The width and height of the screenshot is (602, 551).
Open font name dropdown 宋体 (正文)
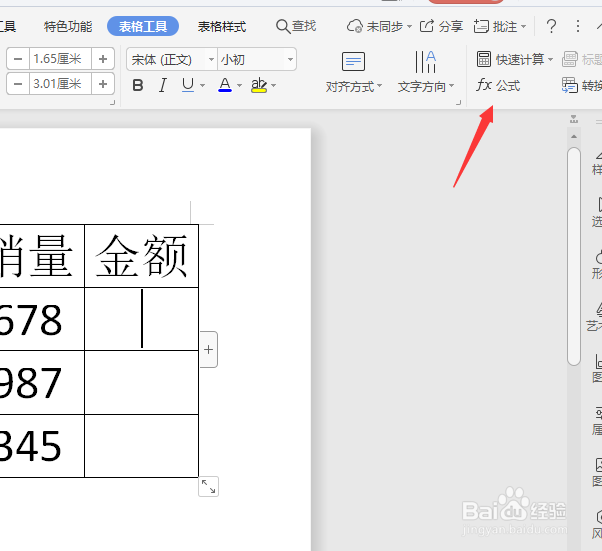pos(172,60)
